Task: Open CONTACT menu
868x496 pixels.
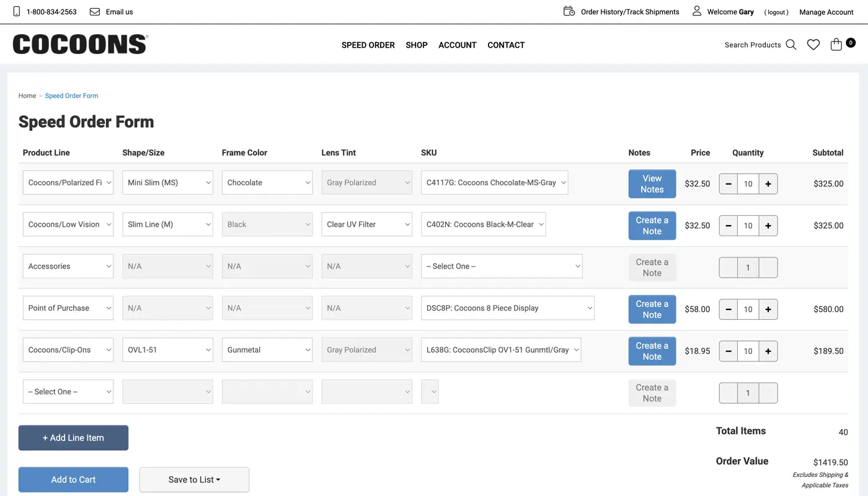Action: [506, 45]
